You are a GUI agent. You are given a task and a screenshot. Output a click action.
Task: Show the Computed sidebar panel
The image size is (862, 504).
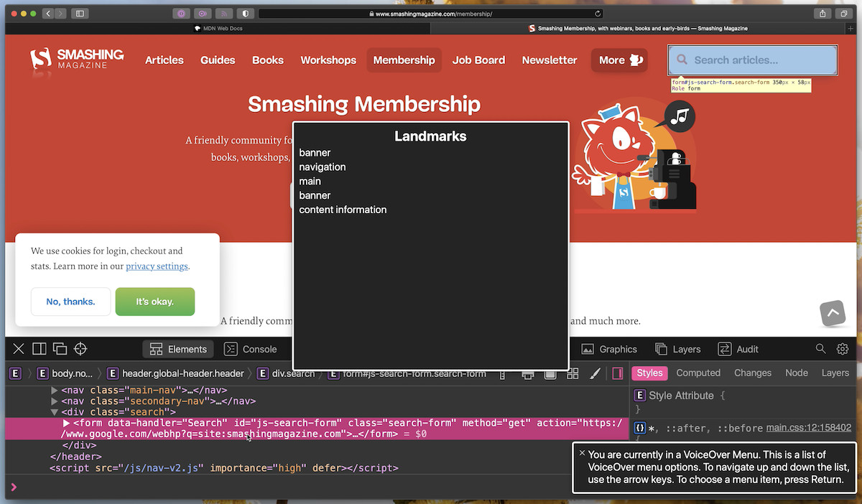point(698,373)
